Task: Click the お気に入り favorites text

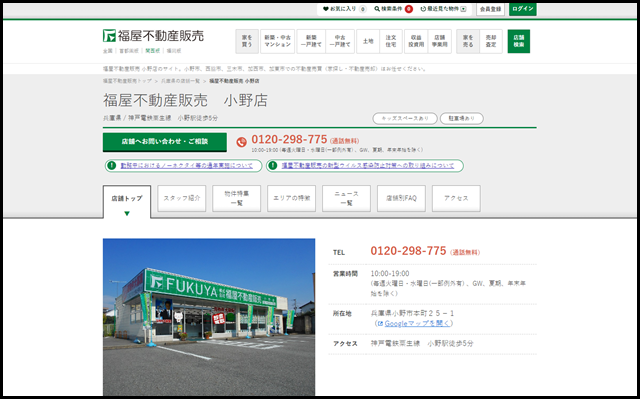Action: click(343, 9)
